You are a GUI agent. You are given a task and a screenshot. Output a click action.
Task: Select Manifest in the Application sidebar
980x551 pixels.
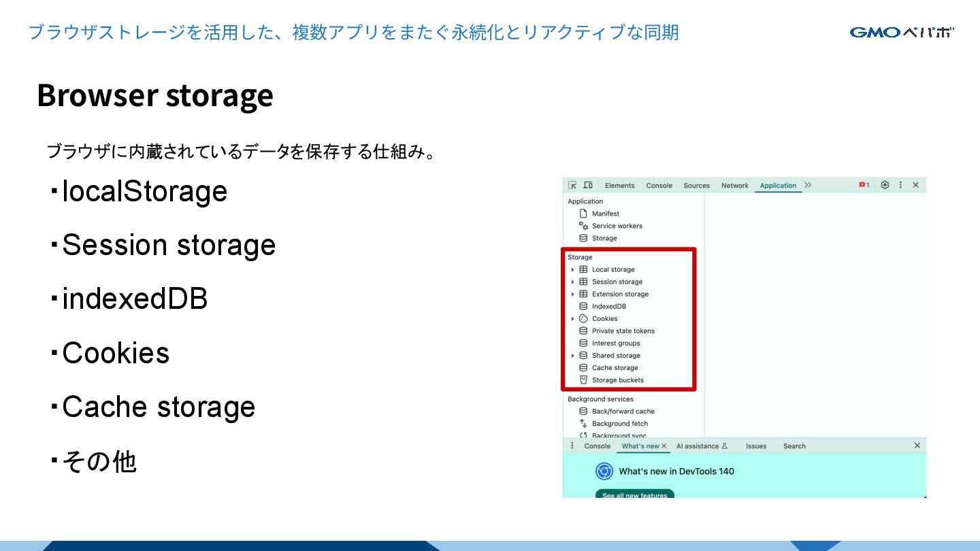606,214
